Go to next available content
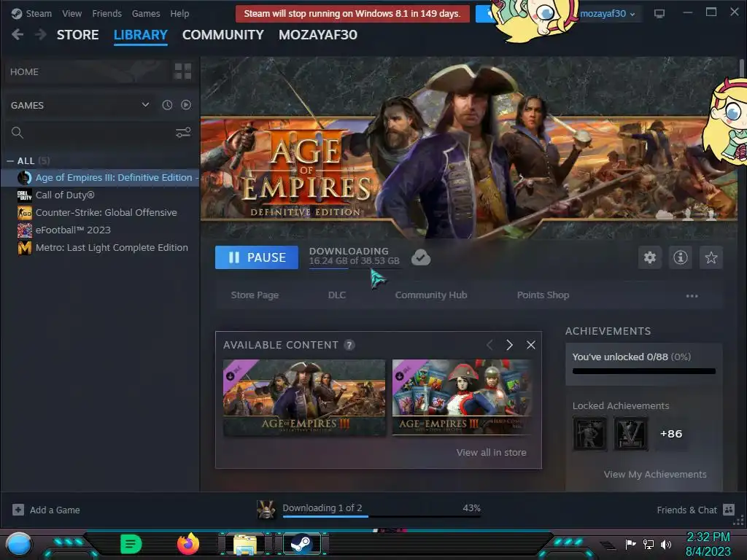Image resolution: width=747 pixels, height=560 pixels. [509, 345]
